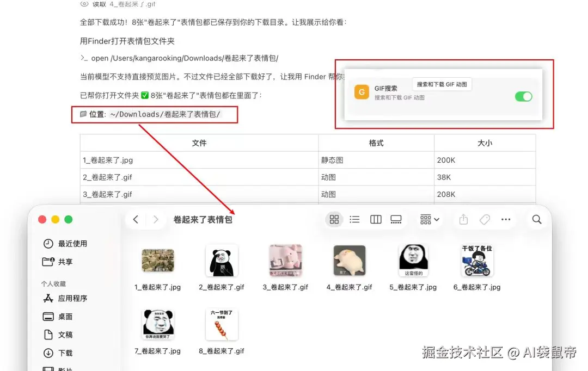This screenshot has height=371, width=588.
Task: Open the Finder group-by dropdown
Action: coord(430,219)
